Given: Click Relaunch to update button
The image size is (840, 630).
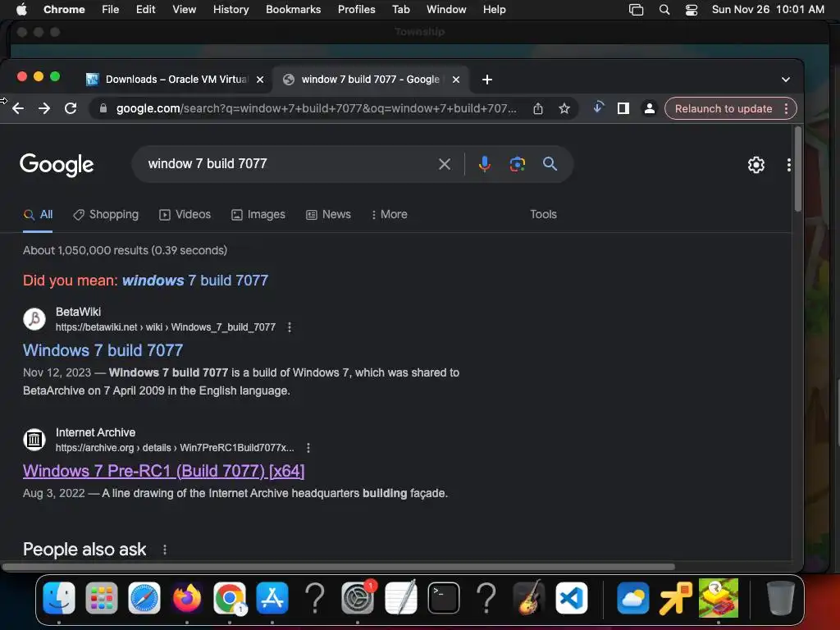Looking at the screenshot, I should click(x=724, y=109).
